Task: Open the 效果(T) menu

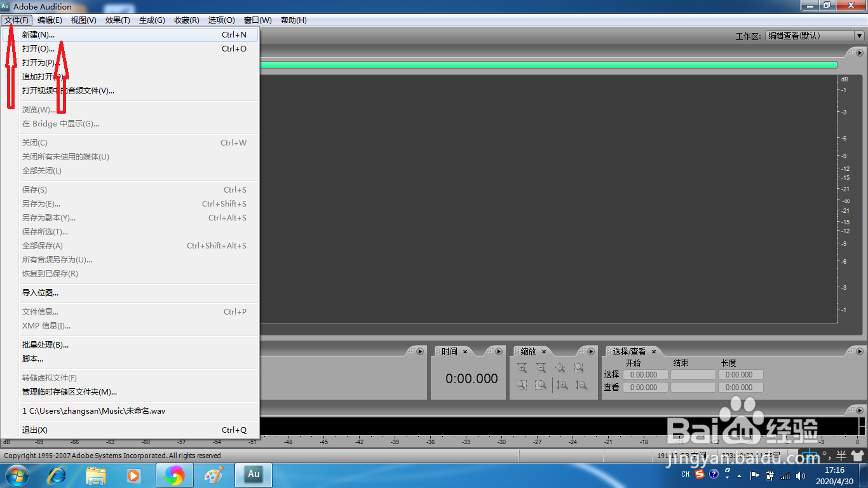Action: (118, 20)
